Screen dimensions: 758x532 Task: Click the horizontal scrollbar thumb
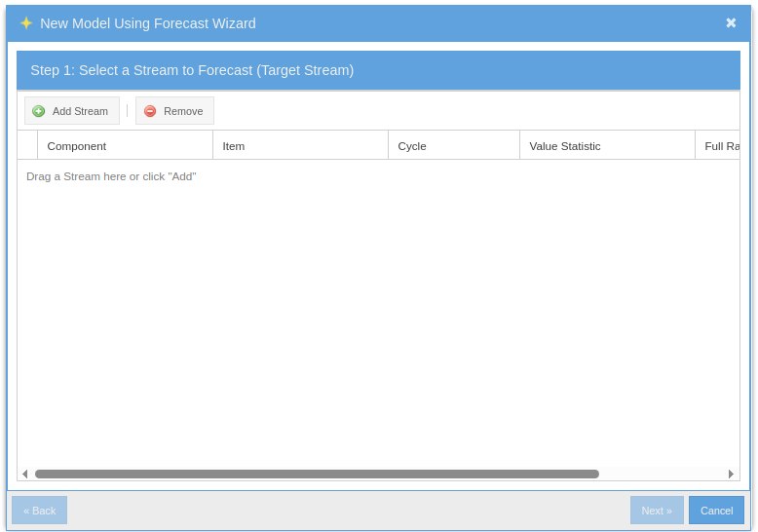coord(317,474)
